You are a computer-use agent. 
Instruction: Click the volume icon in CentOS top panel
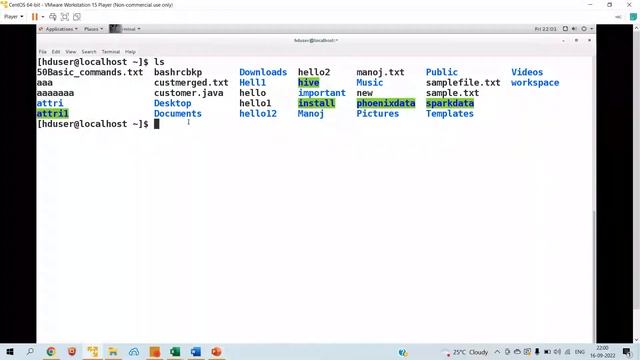[574, 29]
